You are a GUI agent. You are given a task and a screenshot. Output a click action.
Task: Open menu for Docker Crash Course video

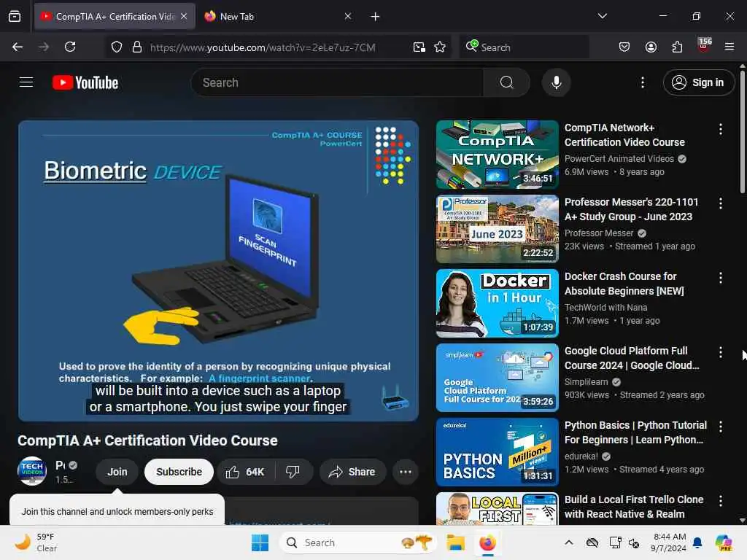(720, 278)
